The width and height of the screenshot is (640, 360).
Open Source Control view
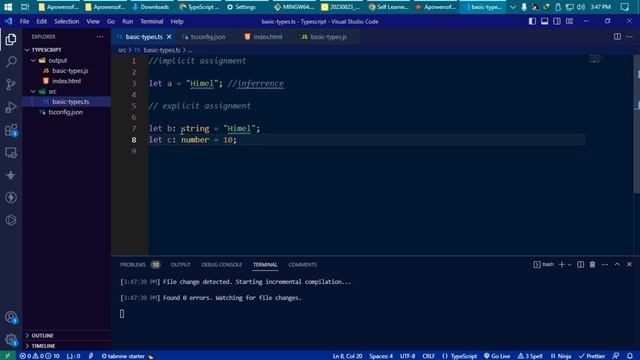tap(11, 84)
